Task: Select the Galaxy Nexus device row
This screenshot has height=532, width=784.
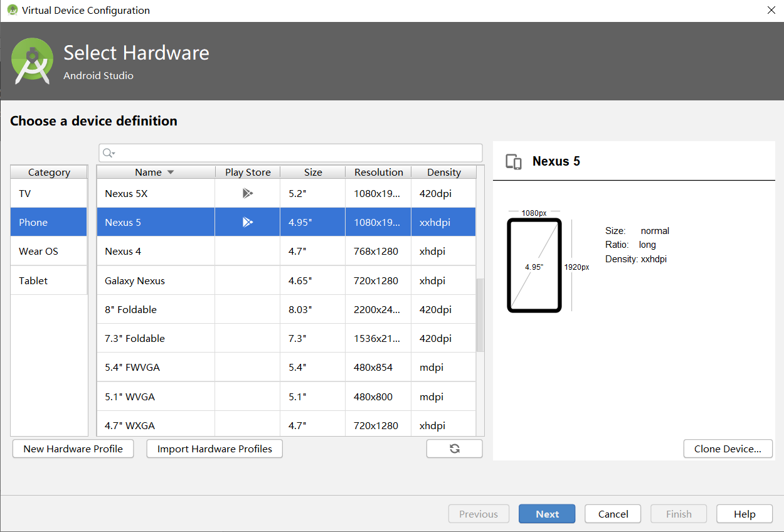Action: pos(287,280)
